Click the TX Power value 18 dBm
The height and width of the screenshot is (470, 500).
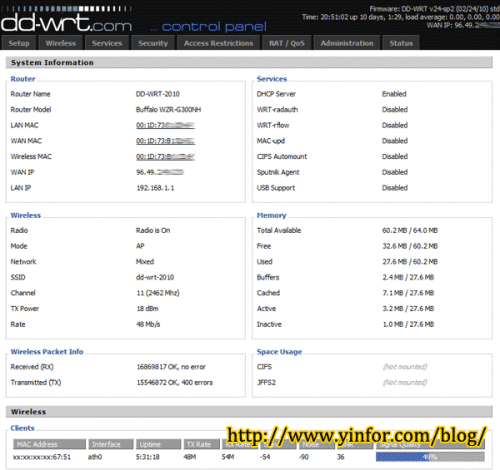147,309
